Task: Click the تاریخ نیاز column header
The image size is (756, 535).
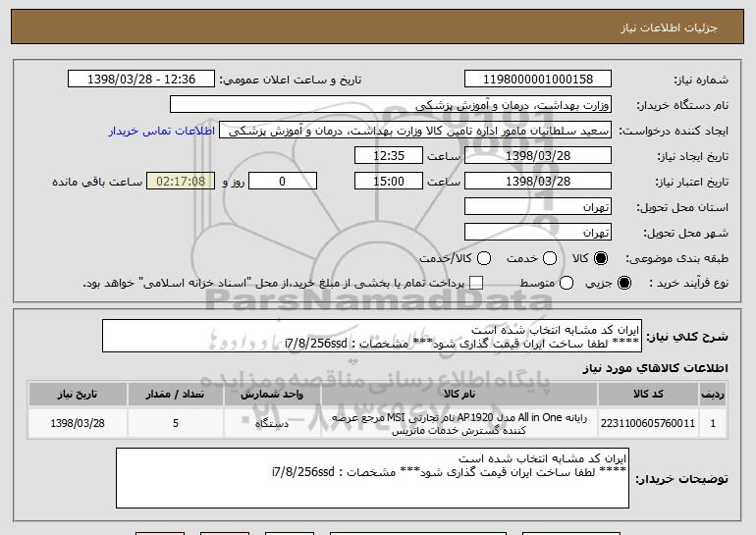Action: click(78, 395)
